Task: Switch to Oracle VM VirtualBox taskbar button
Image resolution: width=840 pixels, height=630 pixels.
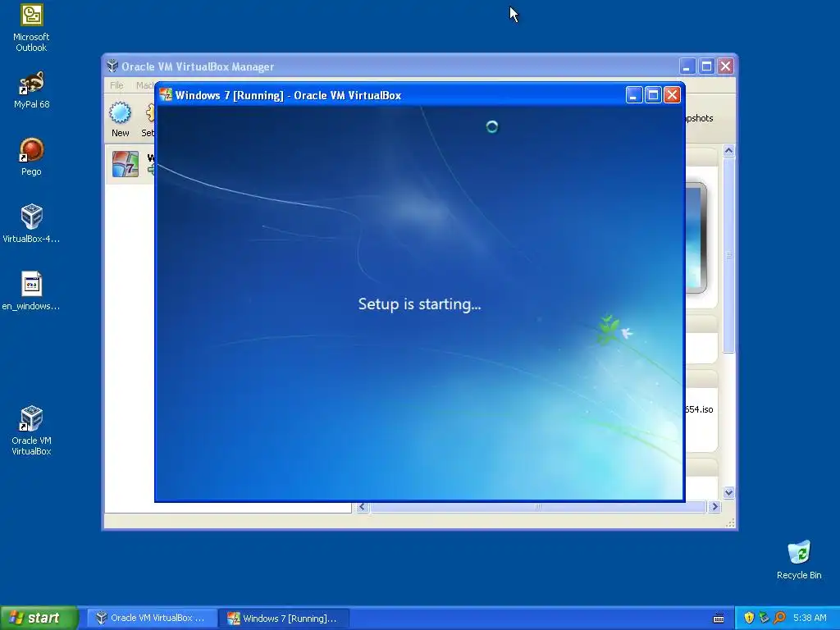Action: click(x=152, y=618)
